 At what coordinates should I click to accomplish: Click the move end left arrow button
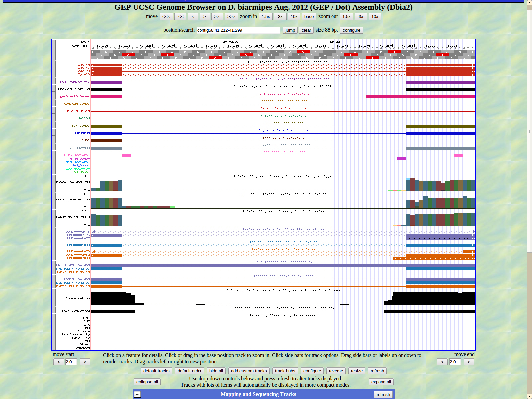point(442,362)
